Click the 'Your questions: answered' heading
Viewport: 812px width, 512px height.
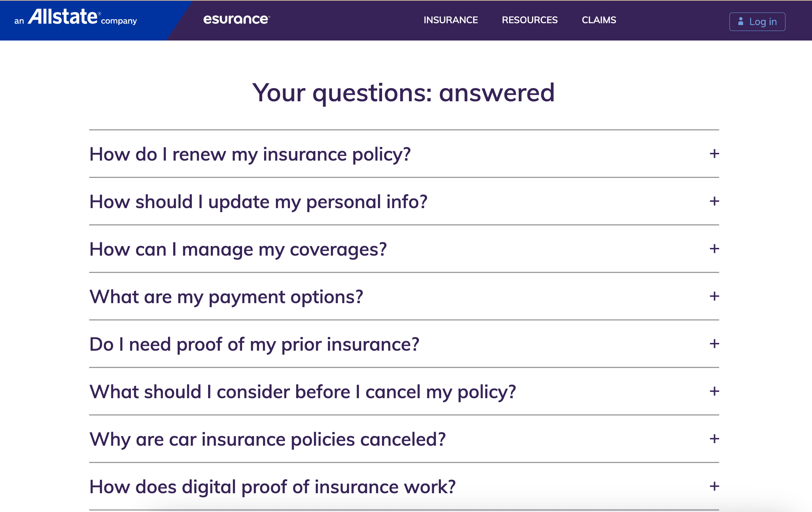[404, 93]
